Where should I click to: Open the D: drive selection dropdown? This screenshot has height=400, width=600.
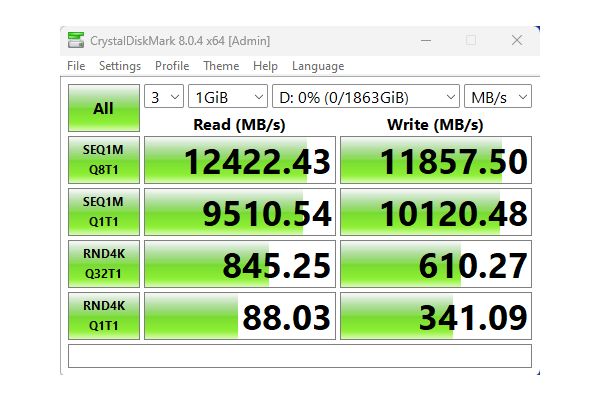(x=366, y=97)
